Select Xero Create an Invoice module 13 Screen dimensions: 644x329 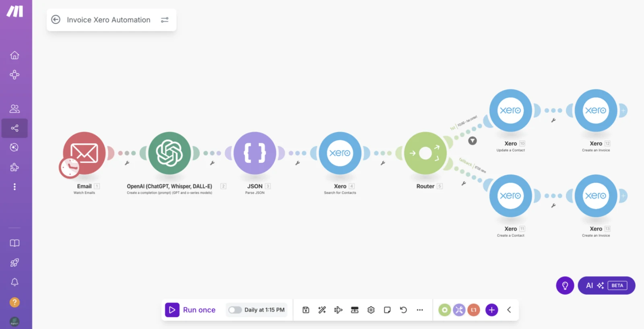pyautogui.click(x=596, y=196)
